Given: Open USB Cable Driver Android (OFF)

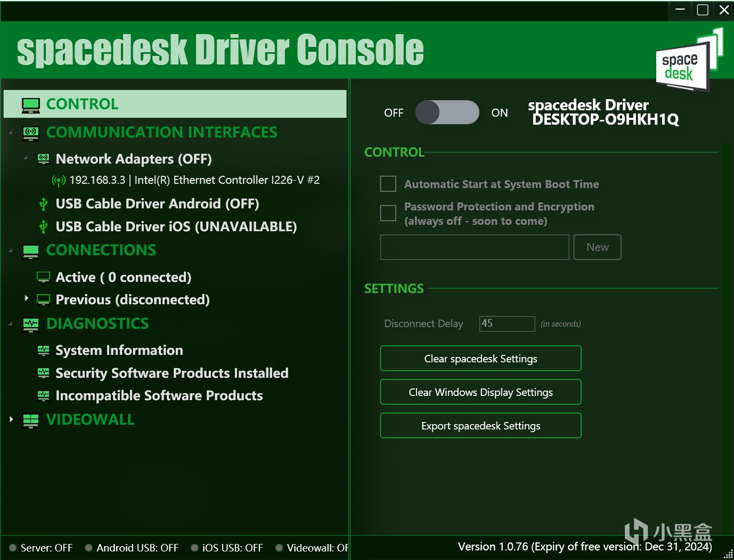Looking at the screenshot, I should coord(157,204).
